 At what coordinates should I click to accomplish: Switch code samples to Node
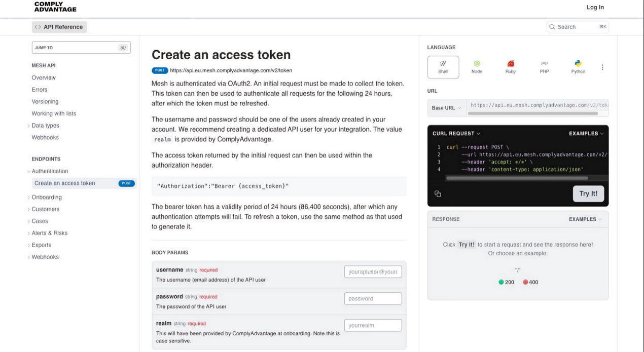pyautogui.click(x=477, y=66)
